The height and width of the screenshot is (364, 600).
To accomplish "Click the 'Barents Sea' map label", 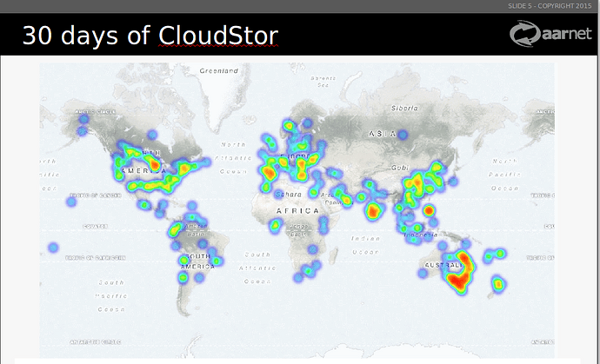I will tap(323, 82).
